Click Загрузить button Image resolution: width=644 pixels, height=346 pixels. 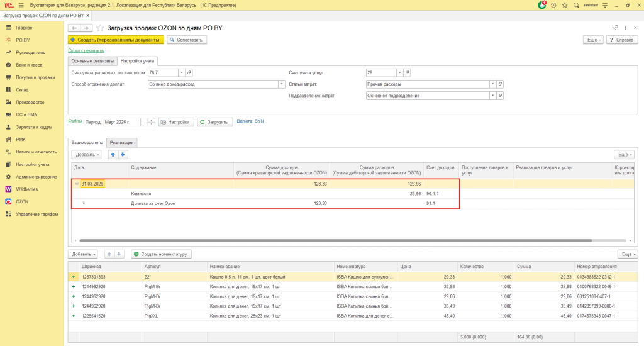pos(215,122)
